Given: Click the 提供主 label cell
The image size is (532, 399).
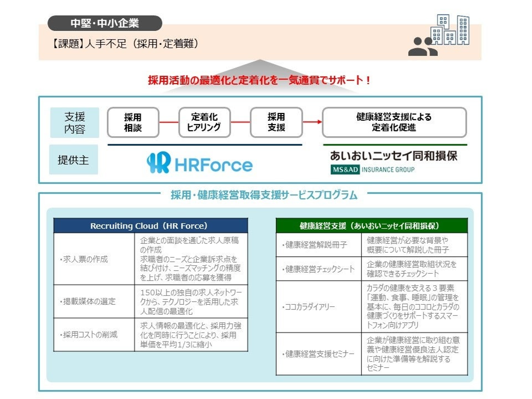Looking at the screenshot, I should [x=74, y=160].
